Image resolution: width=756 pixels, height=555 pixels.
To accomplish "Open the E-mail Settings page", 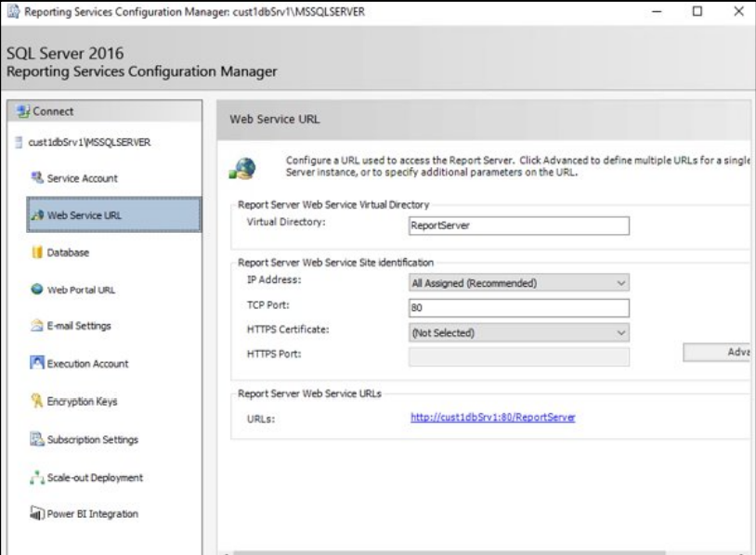I will tap(79, 326).
